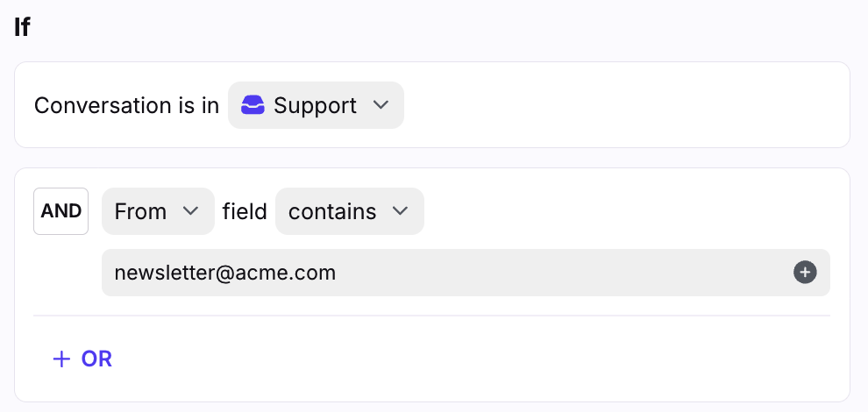Click the chevron arrow on From selector

[190, 211]
